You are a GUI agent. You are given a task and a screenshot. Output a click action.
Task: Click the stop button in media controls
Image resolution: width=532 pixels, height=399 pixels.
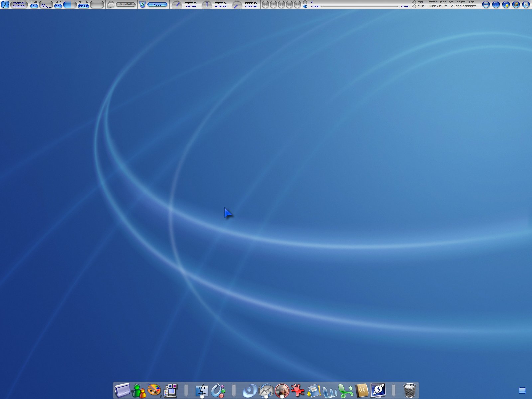(x=289, y=4)
